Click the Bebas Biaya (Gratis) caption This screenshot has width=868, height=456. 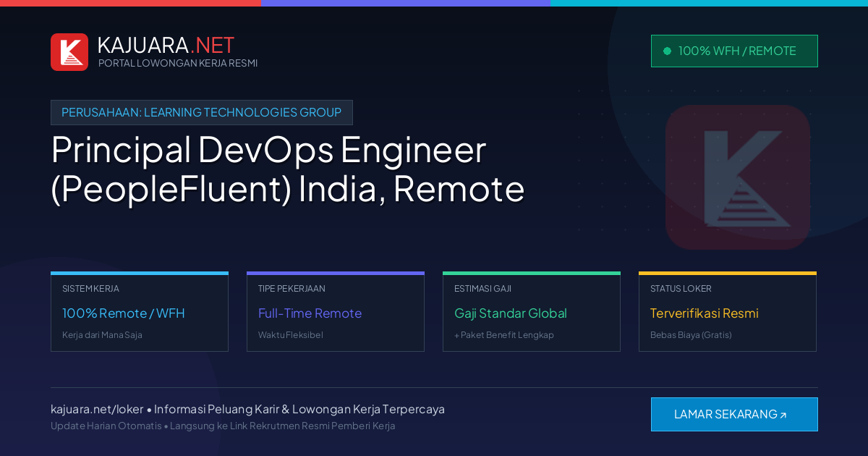point(691,335)
